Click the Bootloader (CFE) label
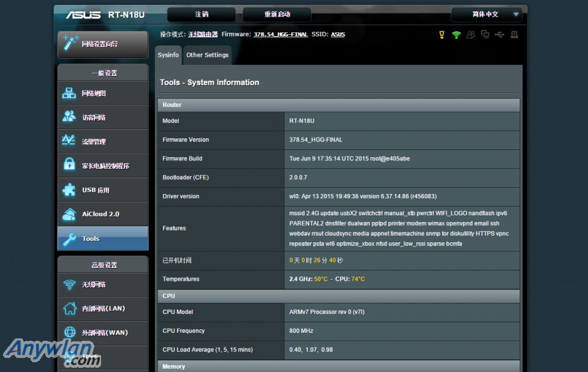The image size is (588, 372). tap(186, 177)
